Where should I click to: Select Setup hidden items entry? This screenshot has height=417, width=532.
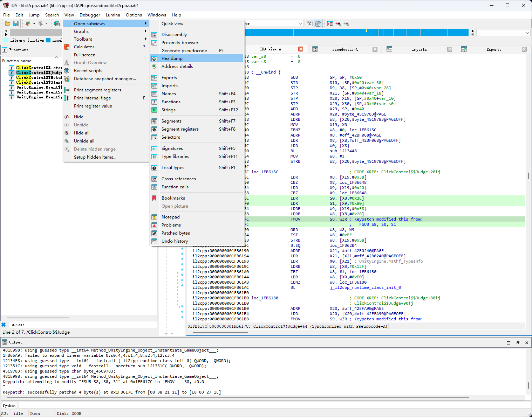tap(106, 157)
